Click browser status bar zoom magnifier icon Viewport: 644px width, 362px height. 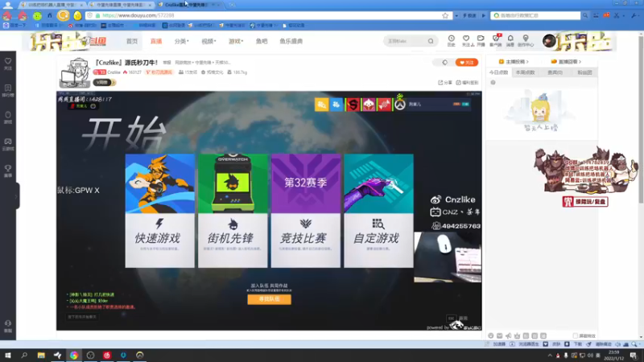pyautogui.click(x=634, y=344)
